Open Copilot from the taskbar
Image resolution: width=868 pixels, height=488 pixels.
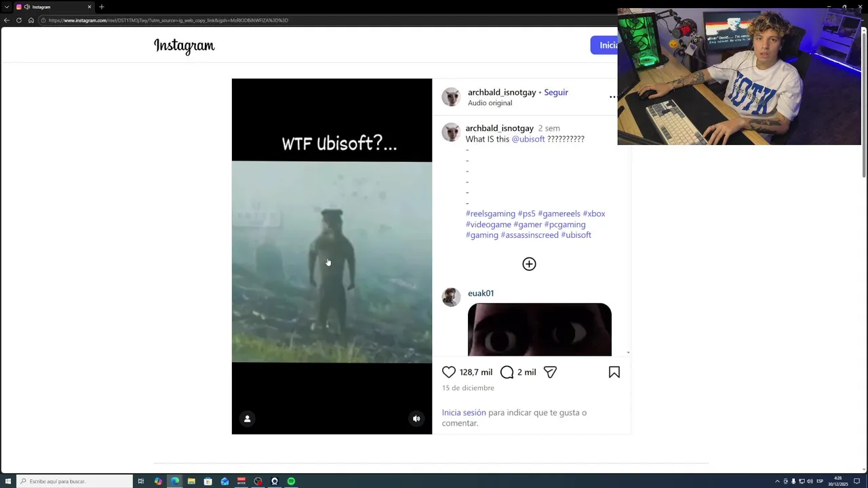[158, 481]
